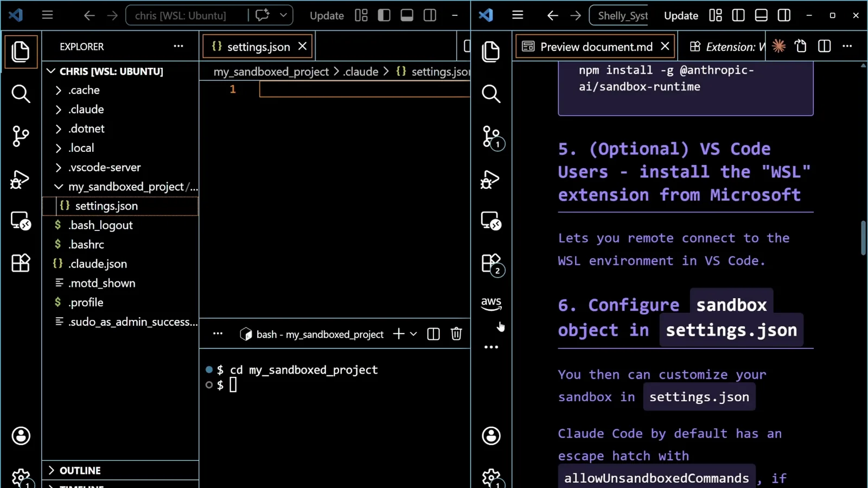Open editor more actions in right window
This screenshot has height=488, width=868.
tap(847, 46)
